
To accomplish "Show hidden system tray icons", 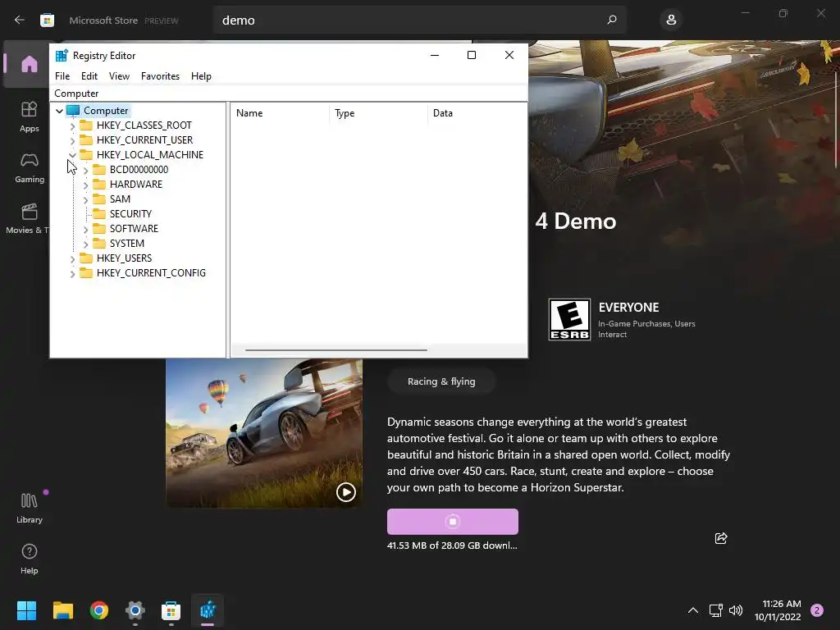I will click(692, 610).
